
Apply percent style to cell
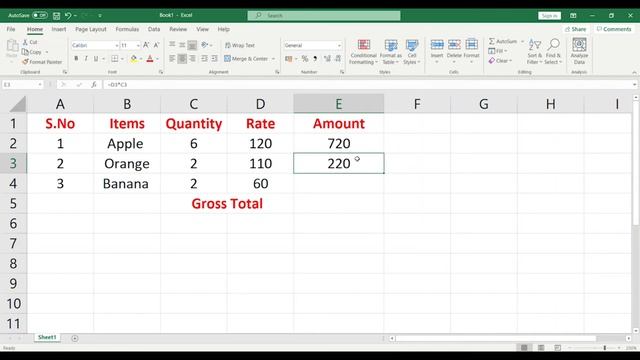pyautogui.click(x=305, y=59)
